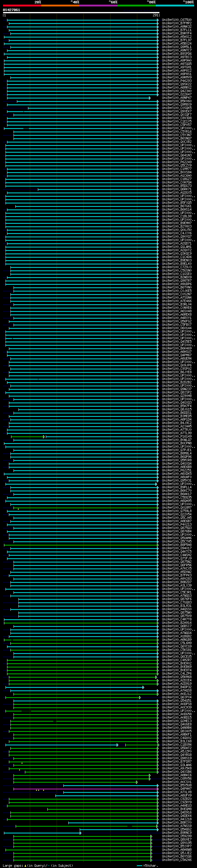The height and width of the screenshot is (868, 197).
Task: Click hit label UniRef100_P62251
Action: [177, 470]
